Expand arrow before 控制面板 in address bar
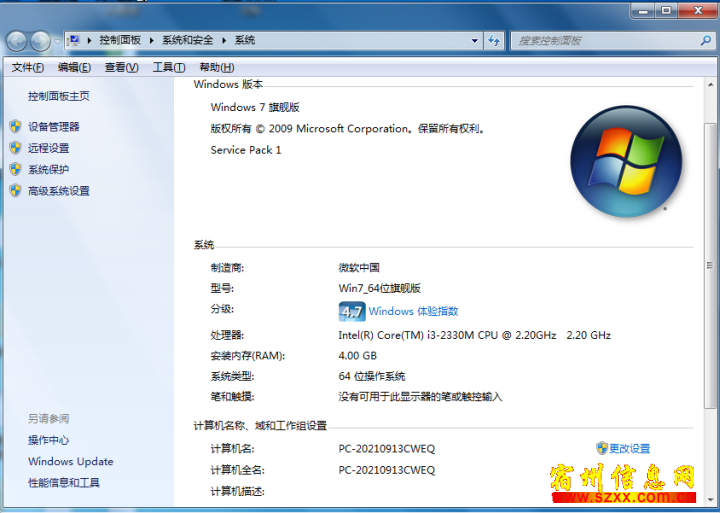720x513 pixels. tap(89, 40)
